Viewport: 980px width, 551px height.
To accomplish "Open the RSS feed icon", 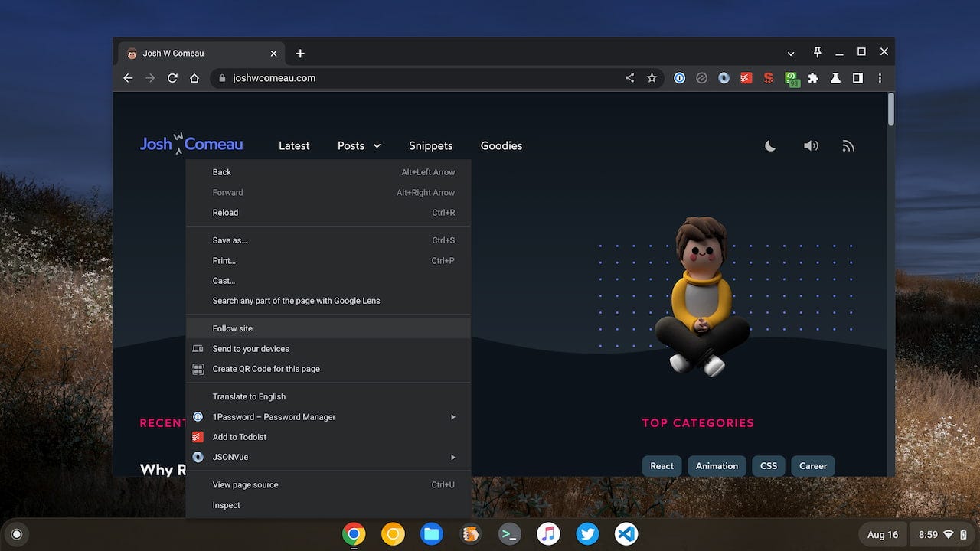I will pyautogui.click(x=848, y=145).
